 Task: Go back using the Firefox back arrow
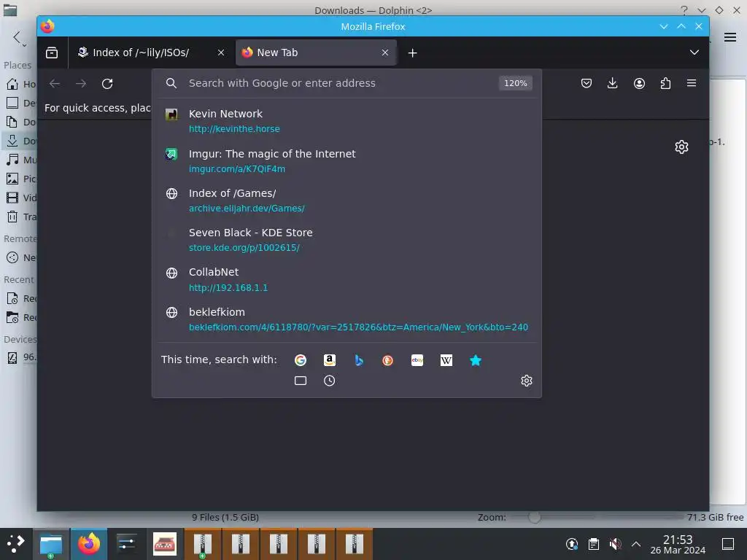click(x=55, y=84)
